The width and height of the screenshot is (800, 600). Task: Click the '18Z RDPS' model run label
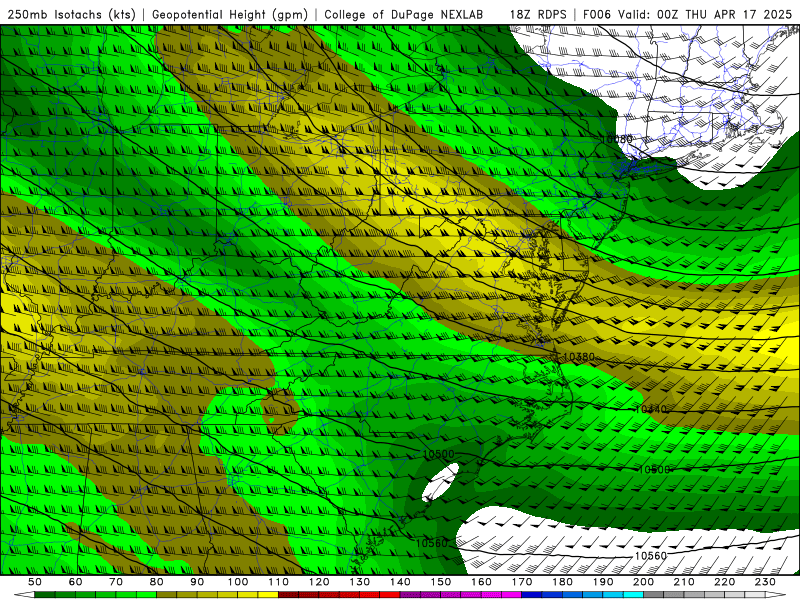(538, 14)
